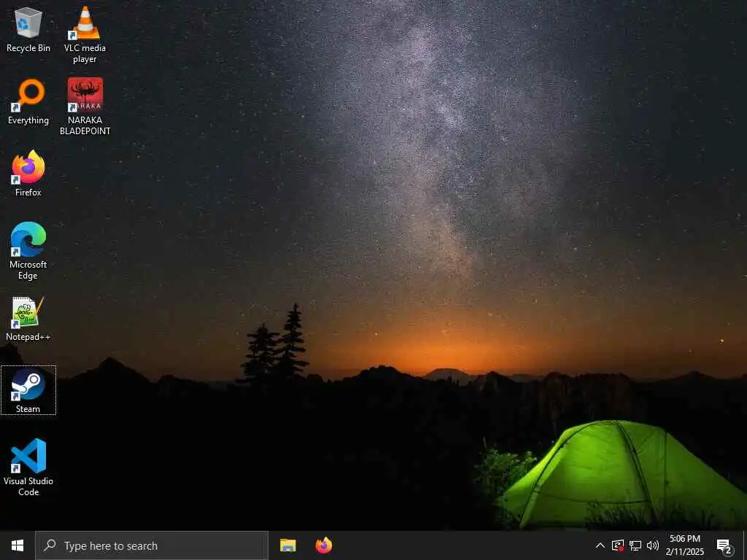Open the network status tray icon

(635, 545)
